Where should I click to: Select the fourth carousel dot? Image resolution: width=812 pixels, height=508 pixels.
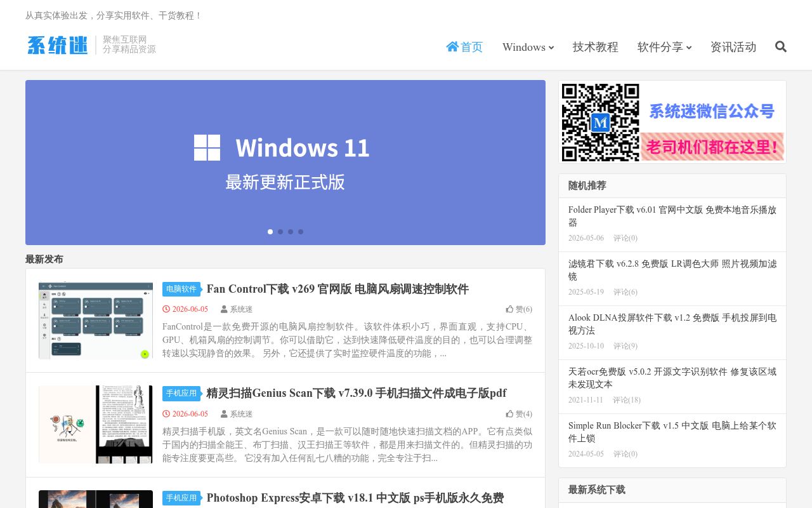coord(301,232)
